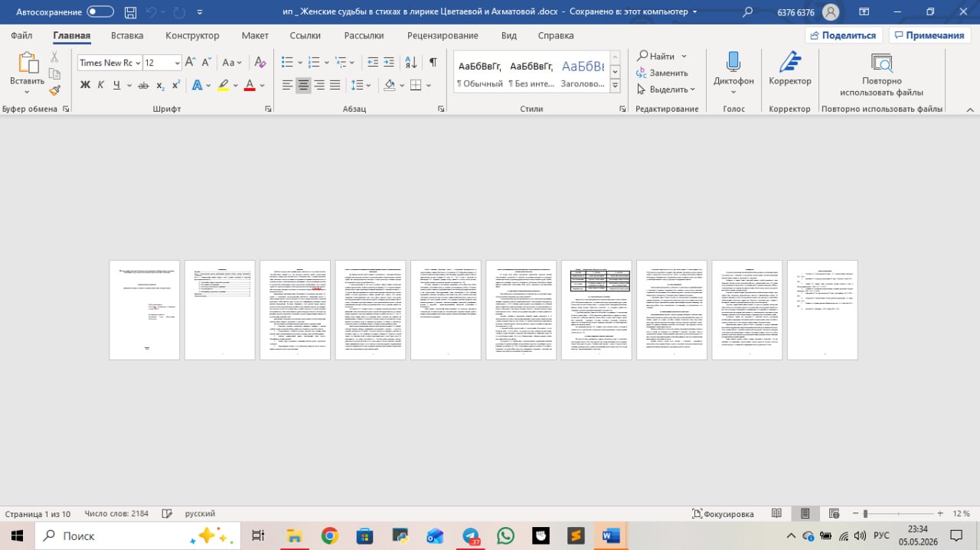This screenshot has width=980, height=550.
Task: Toggle underline formatting (Ч)
Action: [x=116, y=85]
